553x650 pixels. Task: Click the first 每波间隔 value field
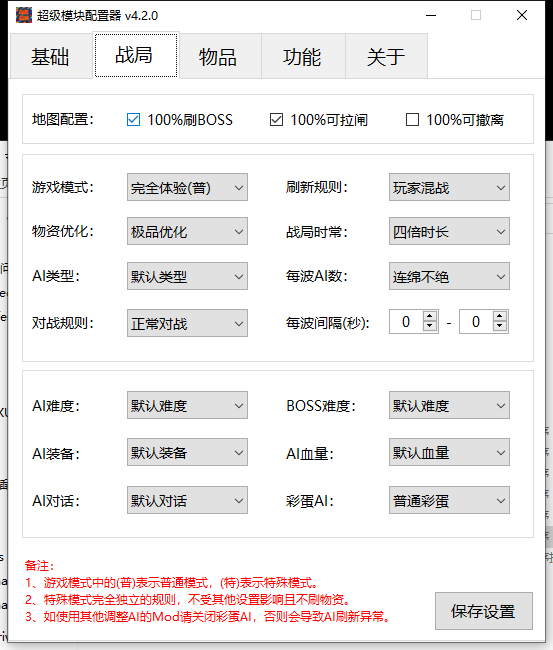[x=406, y=322]
